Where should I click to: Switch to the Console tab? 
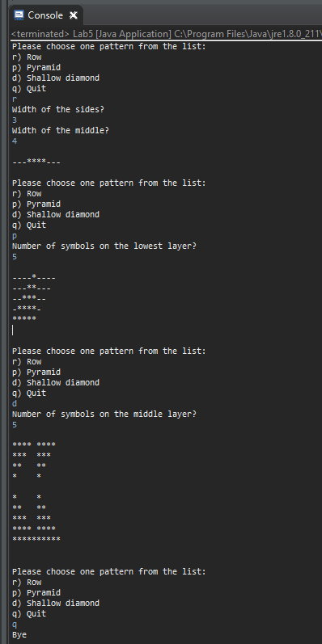[45, 15]
